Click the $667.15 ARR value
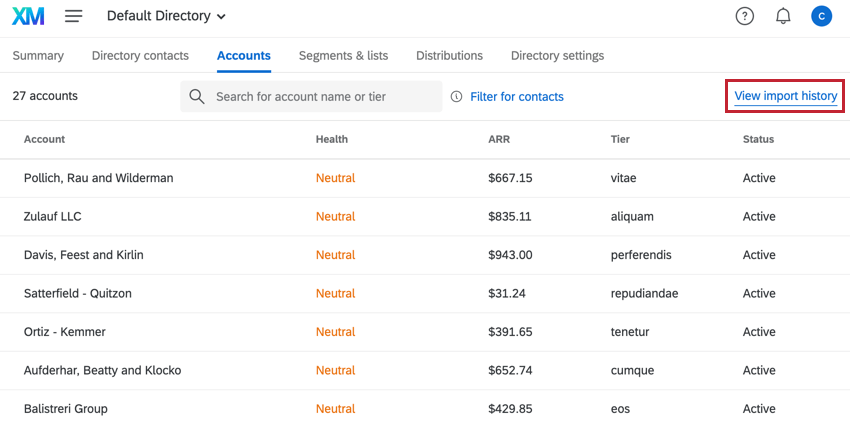The height and width of the screenshot is (425, 850). click(x=510, y=178)
